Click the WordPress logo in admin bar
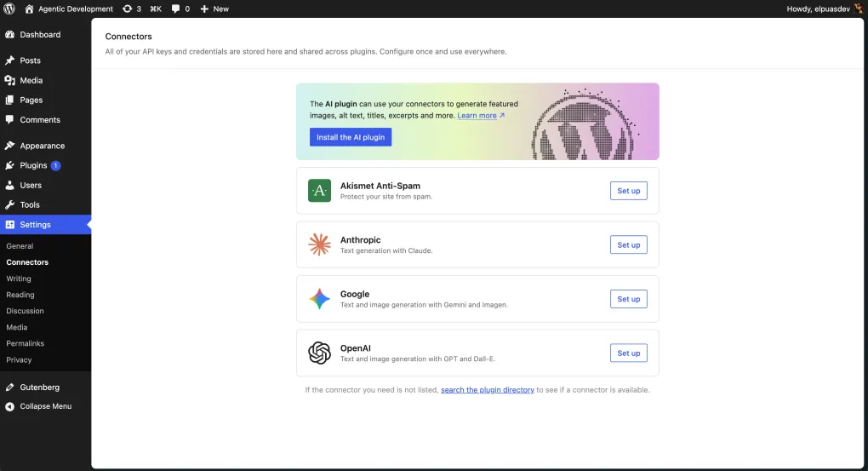Viewport: 868px width, 471px height. [x=9, y=9]
